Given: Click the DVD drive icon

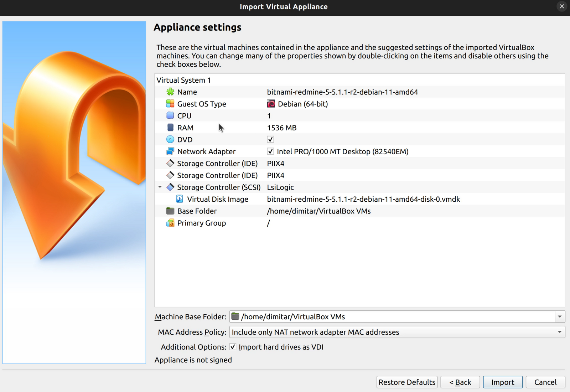Looking at the screenshot, I should click(x=170, y=139).
